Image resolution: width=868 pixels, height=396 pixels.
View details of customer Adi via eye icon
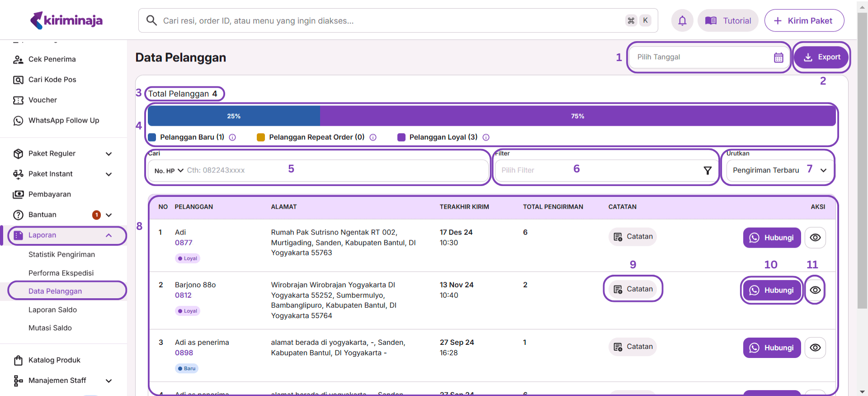point(815,238)
